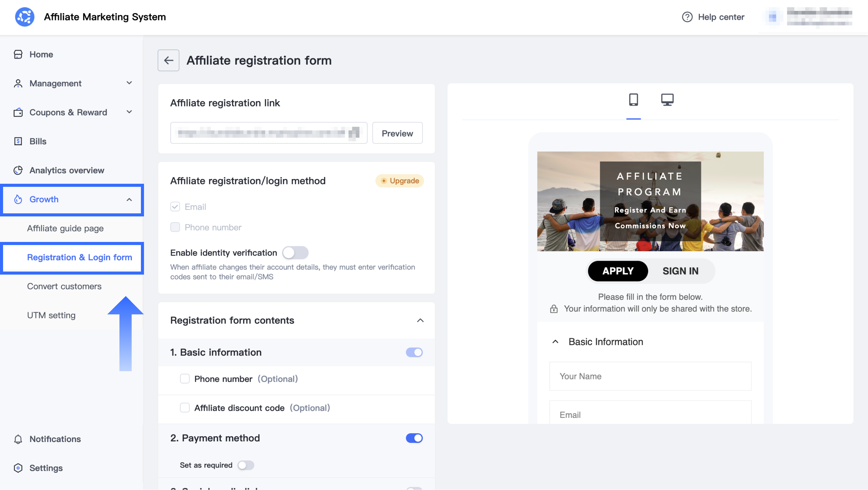The height and width of the screenshot is (490, 868).
Task: Click the back arrow icon
Action: [168, 60]
